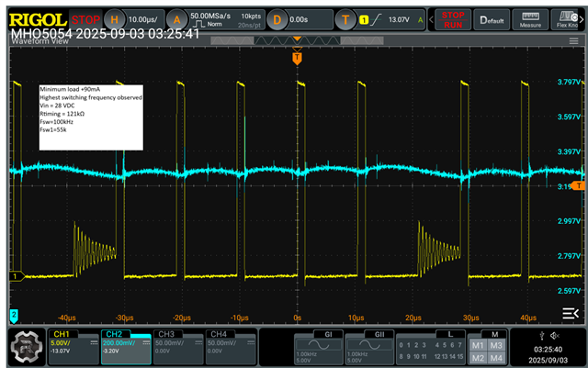This screenshot has height=368, width=588.
Task: Click the 50.00MSa/s sample rate readout
Action: pos(210,16)
